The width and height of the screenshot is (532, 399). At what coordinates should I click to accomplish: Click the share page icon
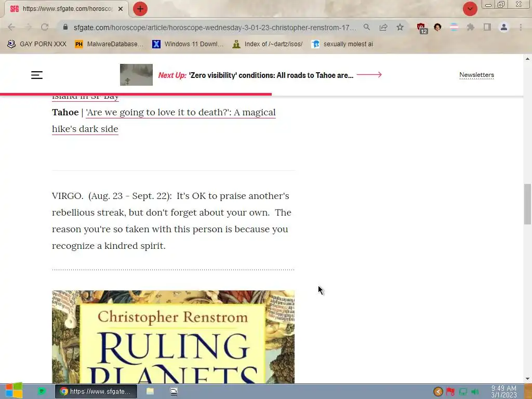[383, 27]
